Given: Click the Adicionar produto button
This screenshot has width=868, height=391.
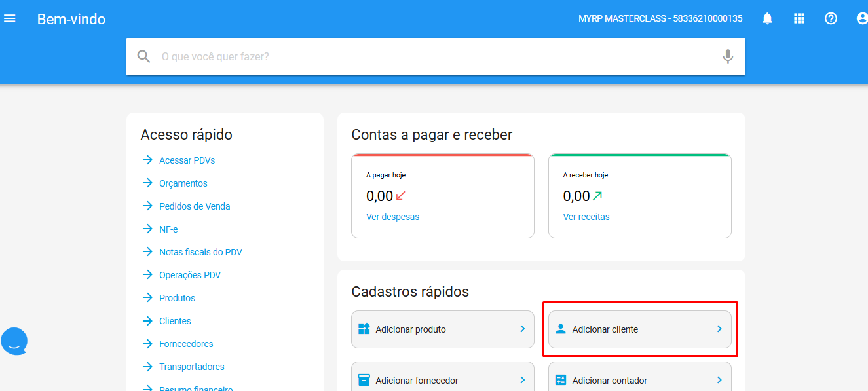Looking at the screenshot, I should point(442,329).
